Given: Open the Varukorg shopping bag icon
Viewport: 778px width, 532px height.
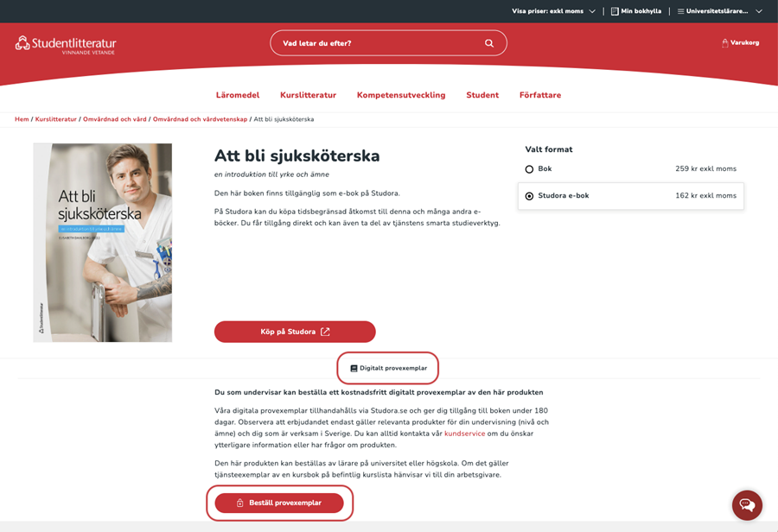Looking at the screenshot, I should (x=725, y=43).
